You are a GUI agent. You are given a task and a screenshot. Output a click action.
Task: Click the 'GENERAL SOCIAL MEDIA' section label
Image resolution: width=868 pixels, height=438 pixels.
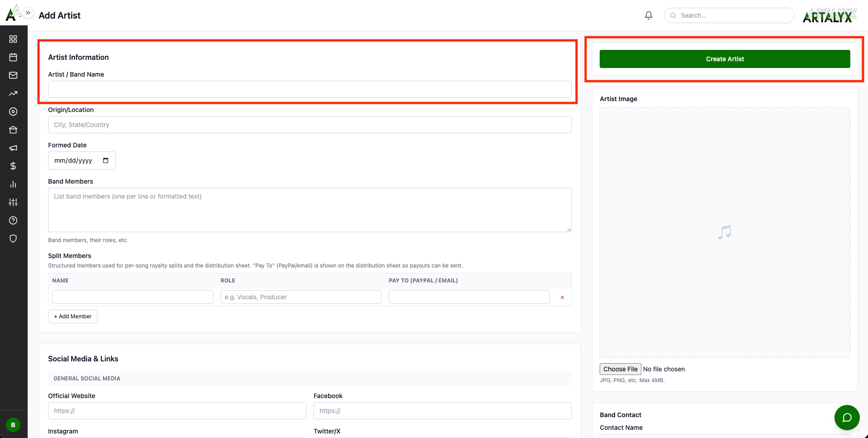[x=87, y=379]
